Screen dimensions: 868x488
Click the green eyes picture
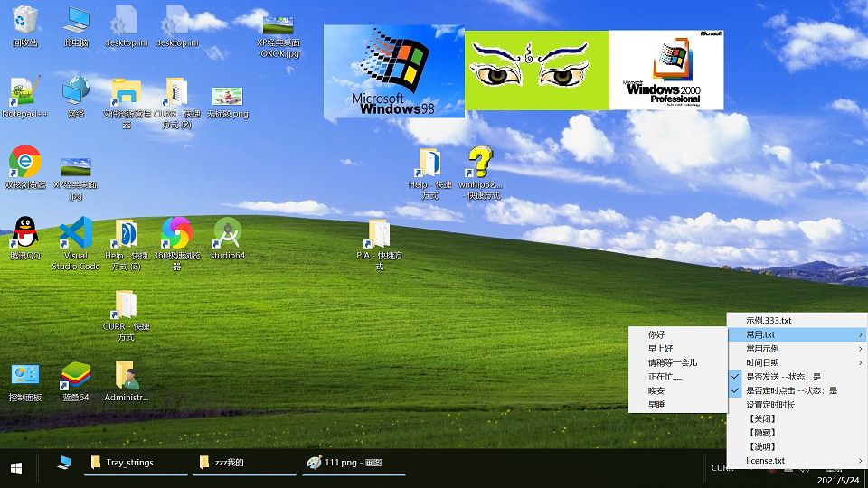[537, 70]
